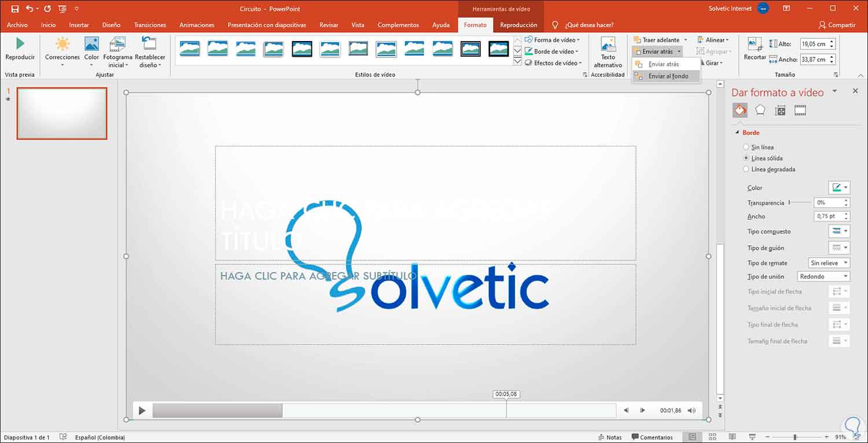Switch to Normal view in status bar
Viewport: 868px width, 443px height.
pos(693,437)
